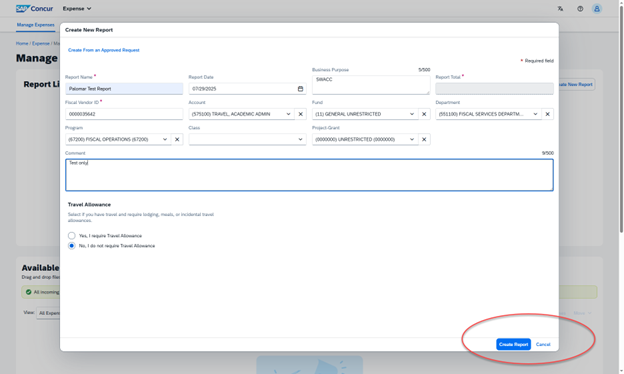Image resolution: width=624 pixels, height=374 pixels.
Task: Select Yes, I require Travel Allowance
Action: pyautogui.click(x=72, y=236)
